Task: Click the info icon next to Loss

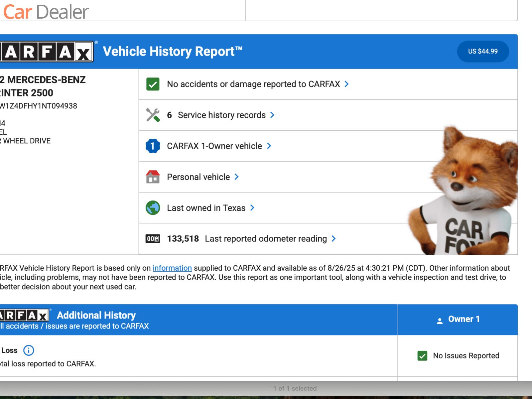Action: point(29,350)
